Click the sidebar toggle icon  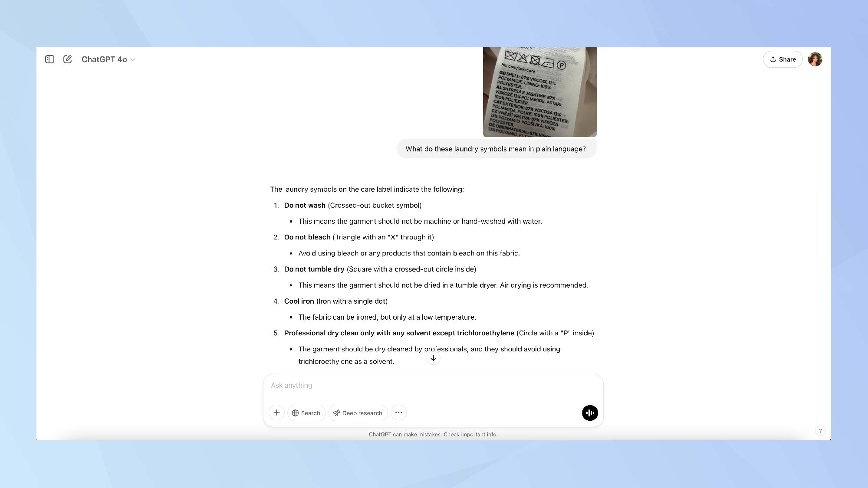click(49, 59)
